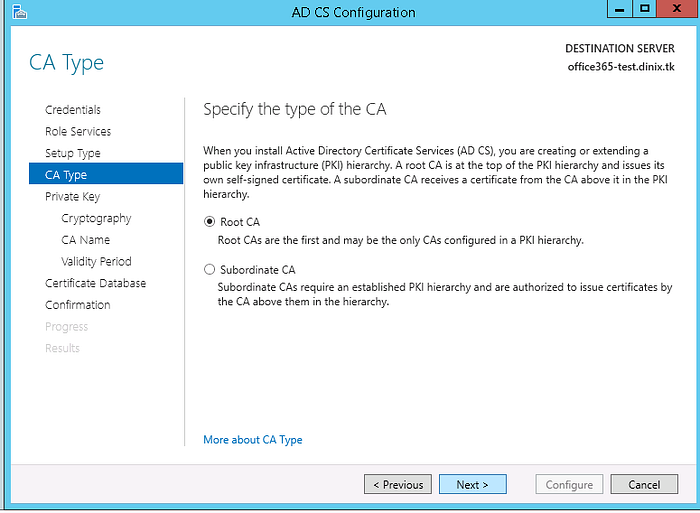Open the CA Name sub-step
The height and width of the screenshot is (513, 700).
(86, 240)
